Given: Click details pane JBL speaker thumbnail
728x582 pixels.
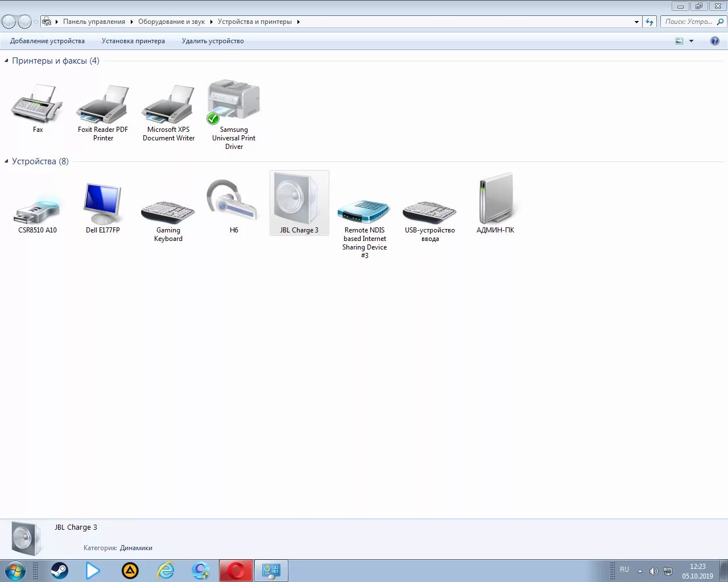Looking at the screenshot, I should [x=26, y=538].
